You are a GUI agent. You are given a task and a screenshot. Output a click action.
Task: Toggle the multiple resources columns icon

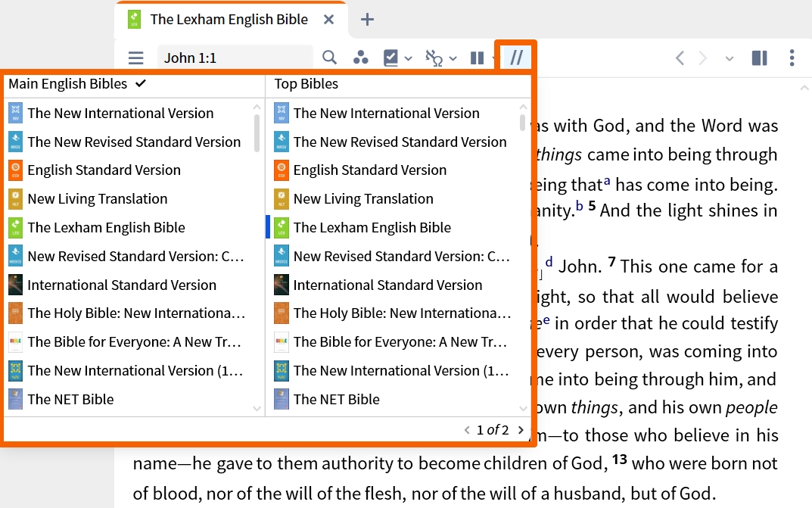(x=477, y=58)
